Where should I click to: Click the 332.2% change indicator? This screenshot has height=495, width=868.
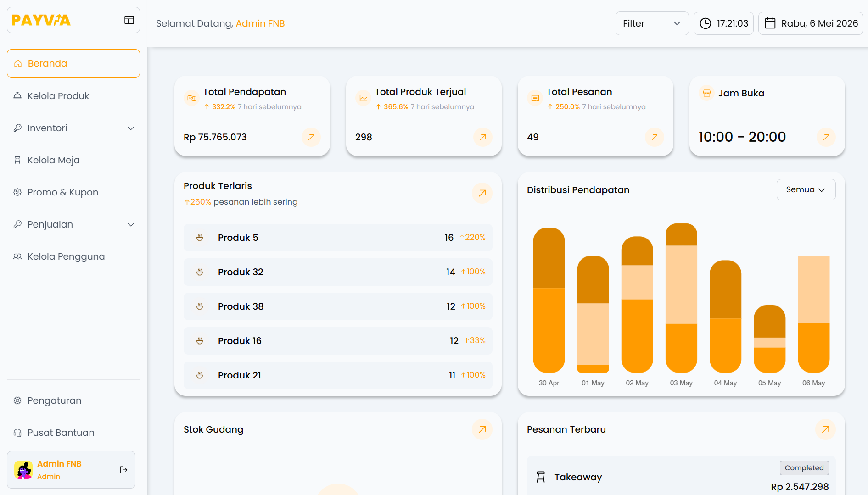pos(220,107)
